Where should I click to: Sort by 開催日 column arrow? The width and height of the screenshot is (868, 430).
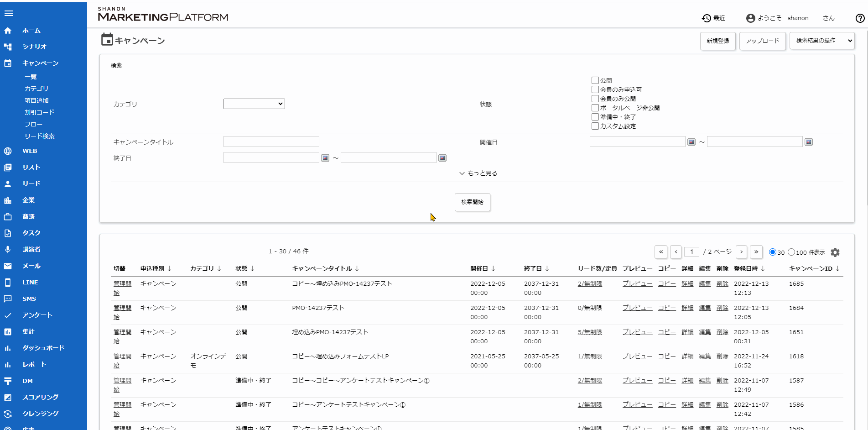[494, 268]
